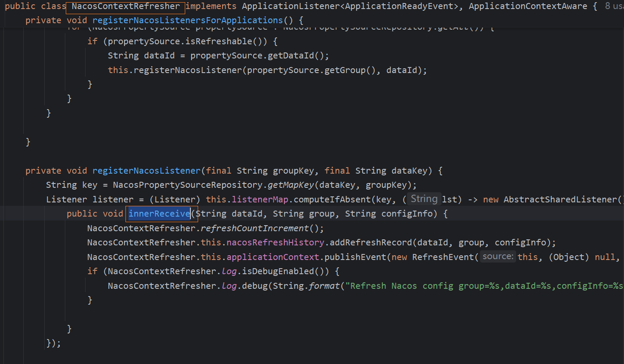Click registerNacosListener in the private void declaration
Screen dimensions: 624x364
[147, 171]
